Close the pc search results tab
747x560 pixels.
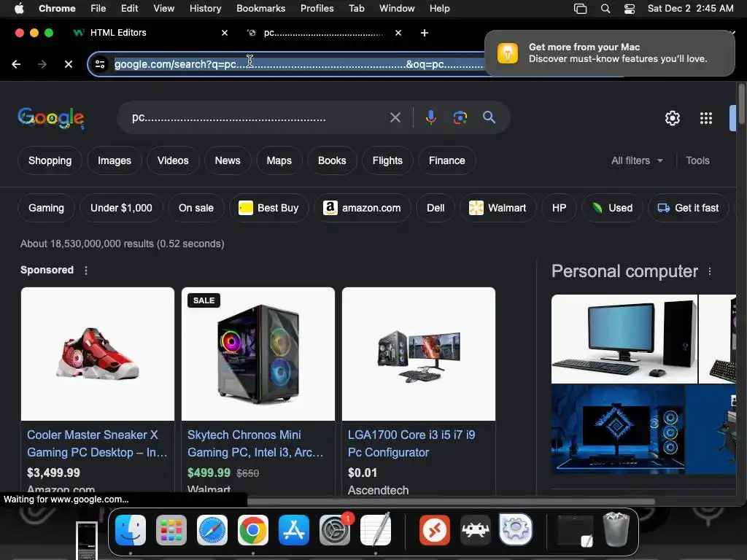coord(398,33)
